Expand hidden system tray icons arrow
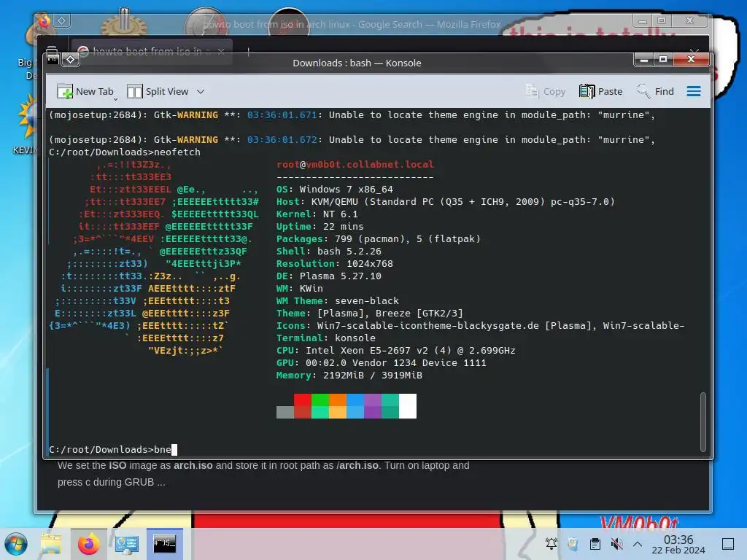The image size is (747, 560). (638, 544)
